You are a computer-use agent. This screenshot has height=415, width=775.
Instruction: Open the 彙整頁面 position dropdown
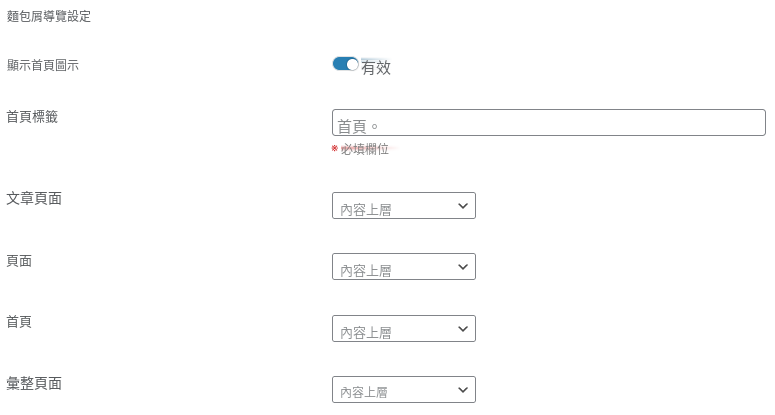pos(404,390)
